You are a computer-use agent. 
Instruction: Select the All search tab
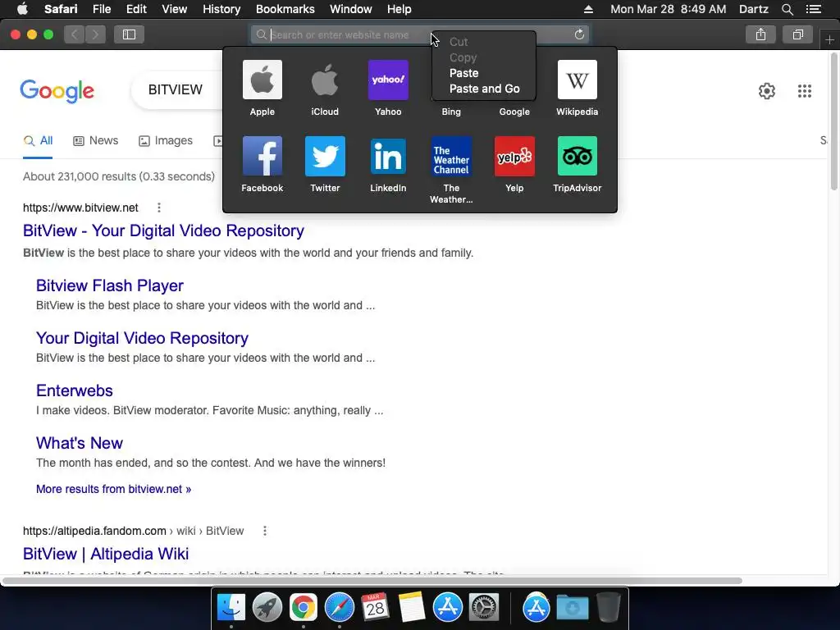point(38,141)
